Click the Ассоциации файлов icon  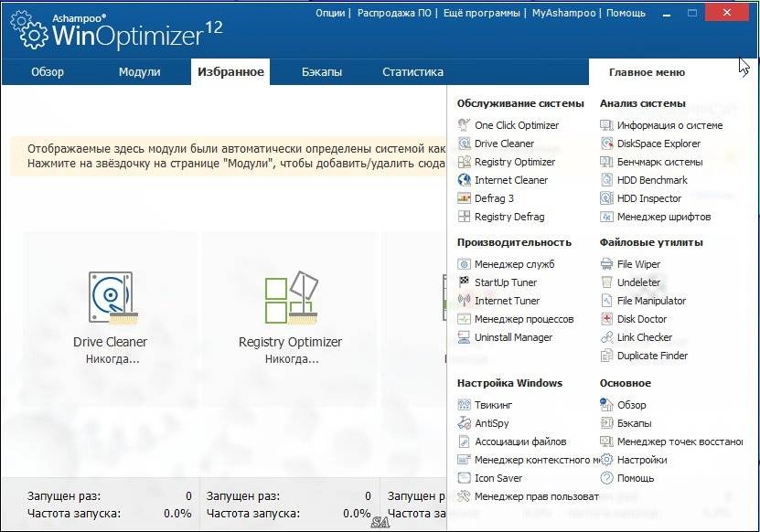click(464, 442)
